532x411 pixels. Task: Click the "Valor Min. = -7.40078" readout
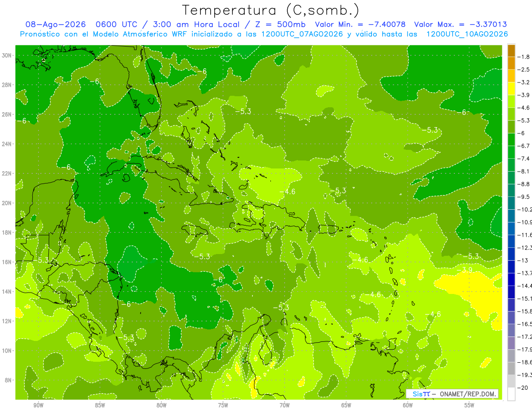pyautogui.click(x=360, y=25)
